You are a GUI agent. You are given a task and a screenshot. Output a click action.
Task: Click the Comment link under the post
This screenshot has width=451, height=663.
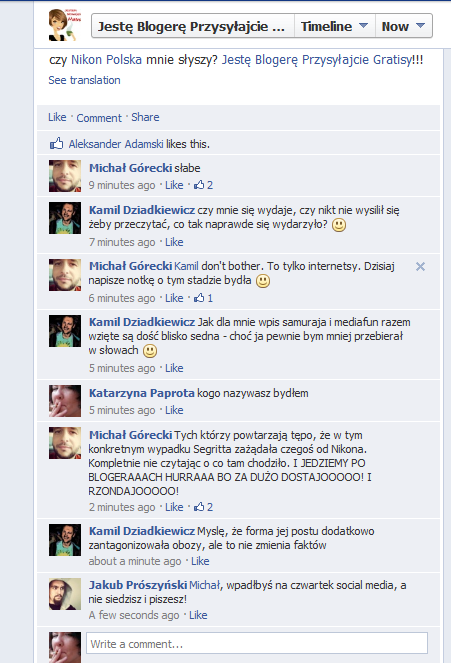[99, 118]
